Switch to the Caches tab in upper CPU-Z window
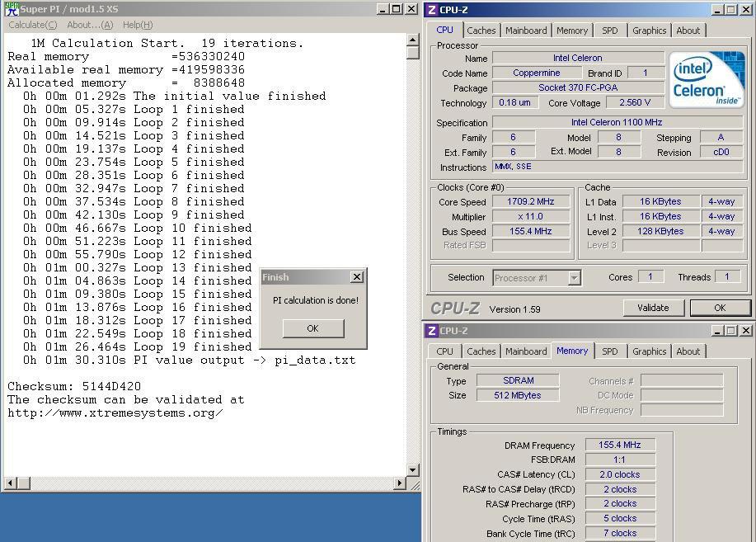756x542 pixels. [481, 31]
